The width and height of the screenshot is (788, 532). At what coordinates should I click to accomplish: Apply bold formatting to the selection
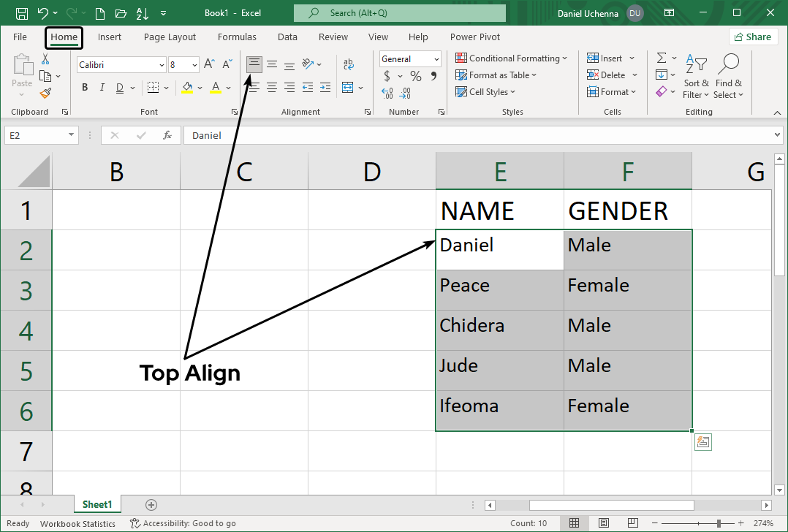point(84,87)
